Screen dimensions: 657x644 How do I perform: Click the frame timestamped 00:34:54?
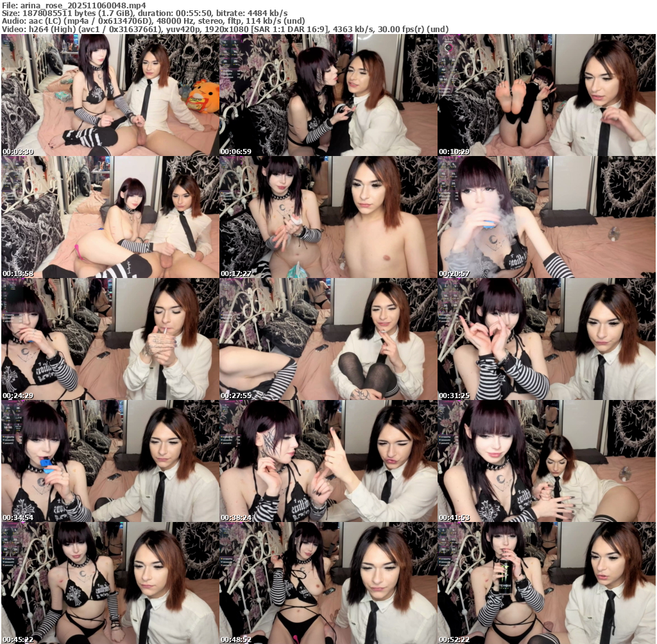[x=110, y=461]
